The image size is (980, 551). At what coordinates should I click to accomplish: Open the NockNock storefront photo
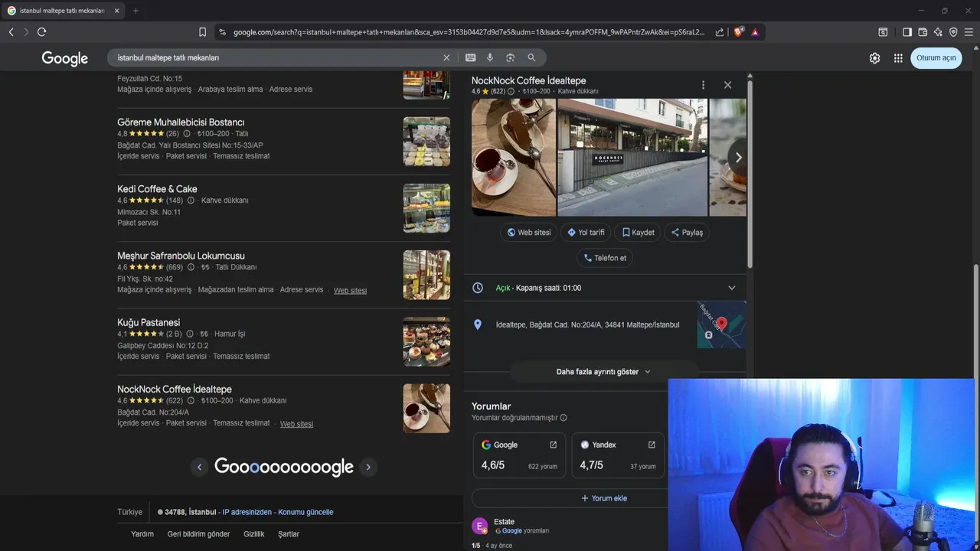tap(632, 158)
